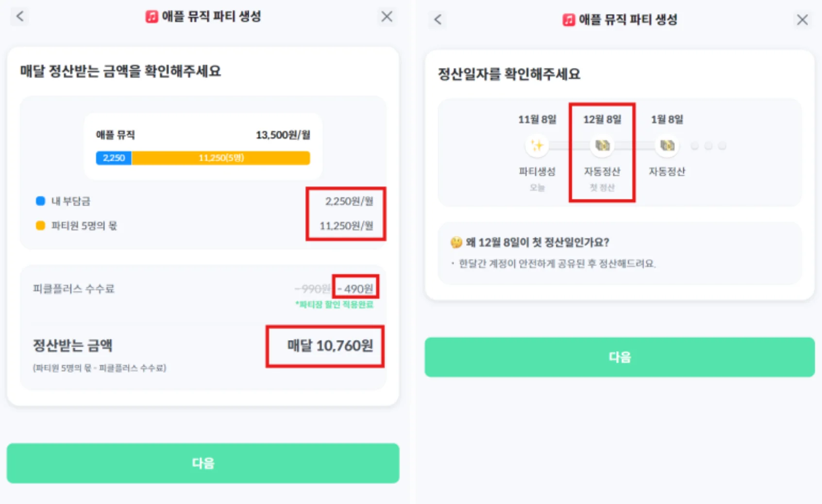Click the three dots after 1월 8일 timeline
Viewport: 822px width, 504px height.
point(708,146)
